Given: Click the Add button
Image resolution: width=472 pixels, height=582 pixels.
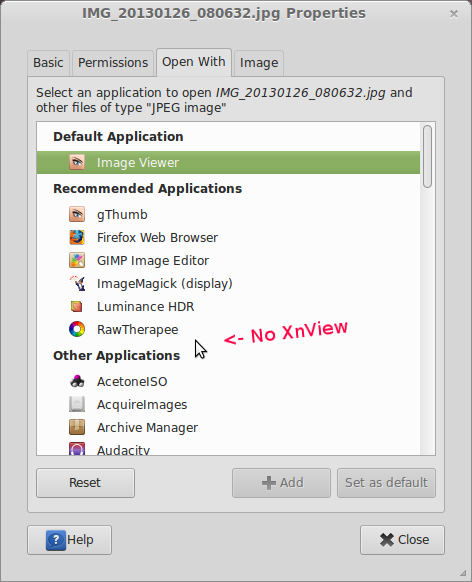Looking at the screenshot, I should point(281,483).
